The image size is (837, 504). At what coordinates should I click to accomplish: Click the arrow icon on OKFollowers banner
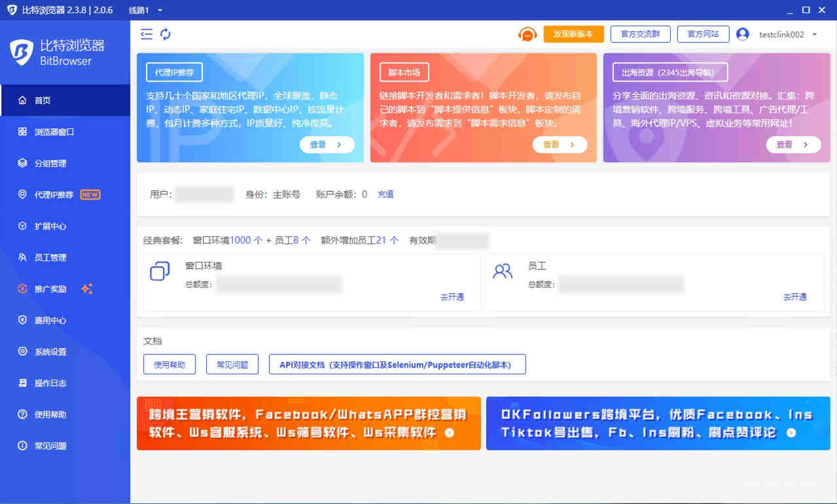pyautogui.click(x=791, y=433)
